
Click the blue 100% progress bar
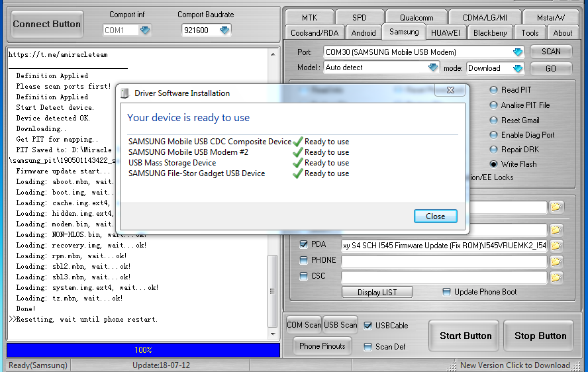(x=143, y=350)
